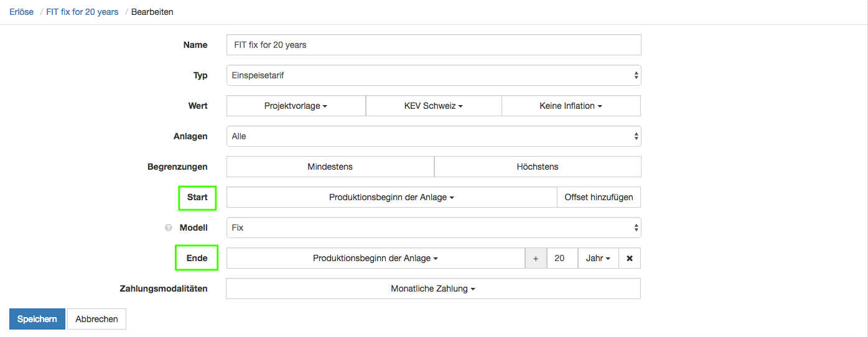This screenshot has height=337, width=868.
Task: Toggle the Höchstens limit button
Action: tap(538, 167)
